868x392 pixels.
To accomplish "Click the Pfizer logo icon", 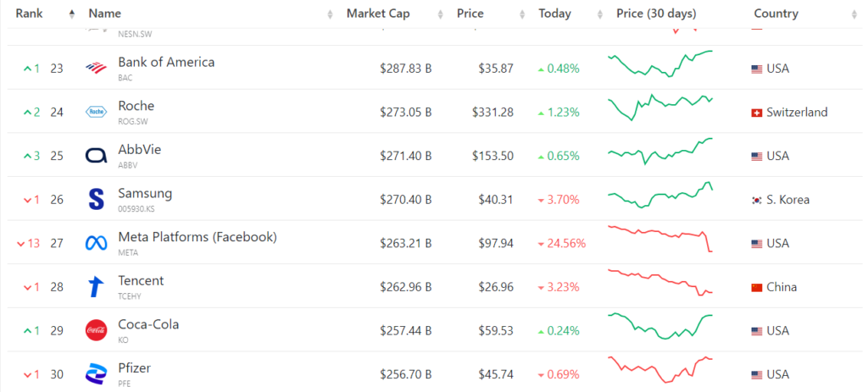I will [96, 374].
